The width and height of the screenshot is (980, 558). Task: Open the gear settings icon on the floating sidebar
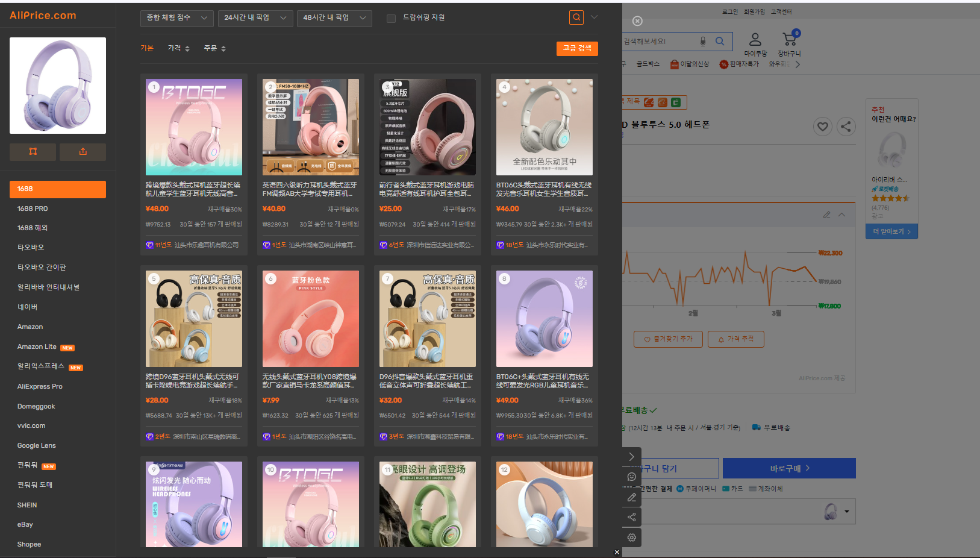[632, 538]
